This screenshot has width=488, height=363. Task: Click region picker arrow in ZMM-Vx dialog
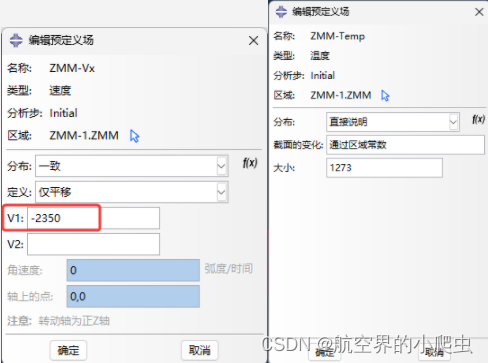[134, 136]
